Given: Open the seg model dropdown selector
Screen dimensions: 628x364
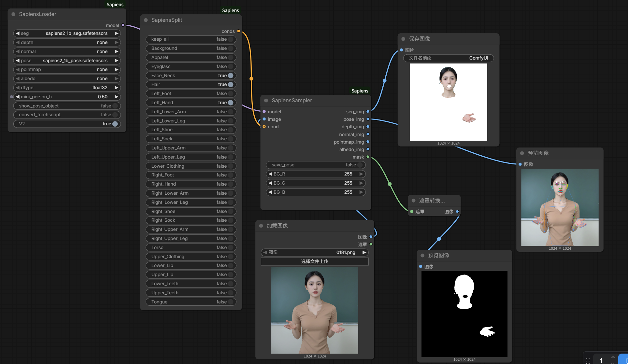Looking at the screenshot, I should (67, 34).
